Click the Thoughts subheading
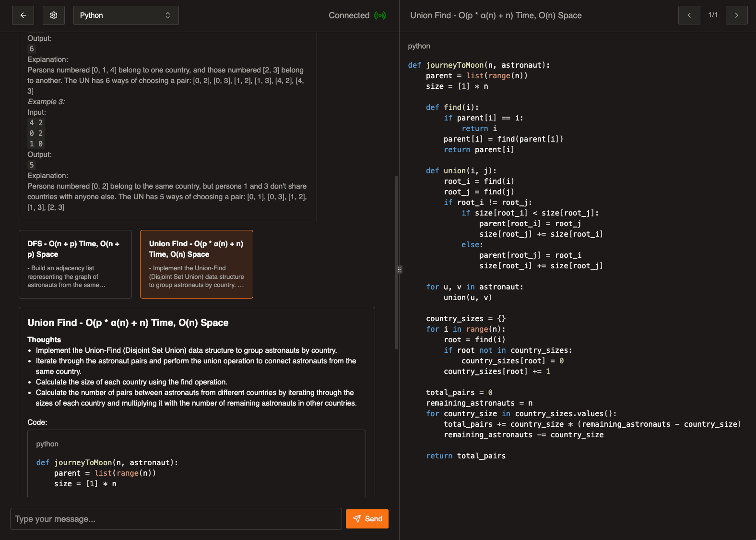Viewport: 756px width, 540px height. click(x=44, y=340)
